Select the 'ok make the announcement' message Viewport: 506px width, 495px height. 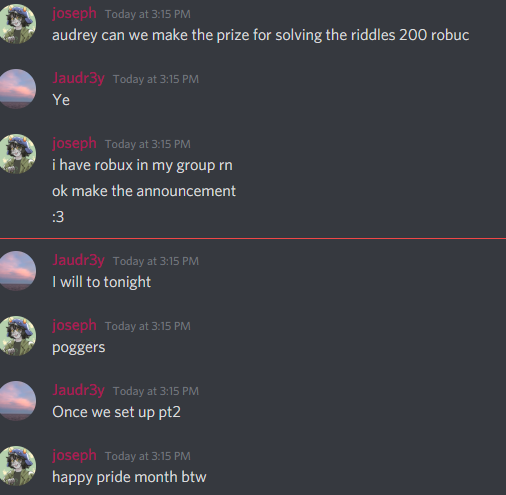point(144,191)
